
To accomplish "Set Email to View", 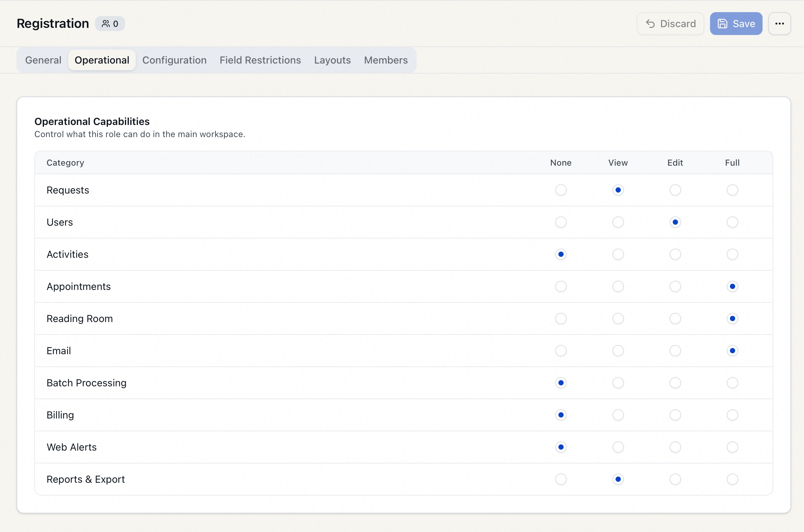I will click(618, 351).
